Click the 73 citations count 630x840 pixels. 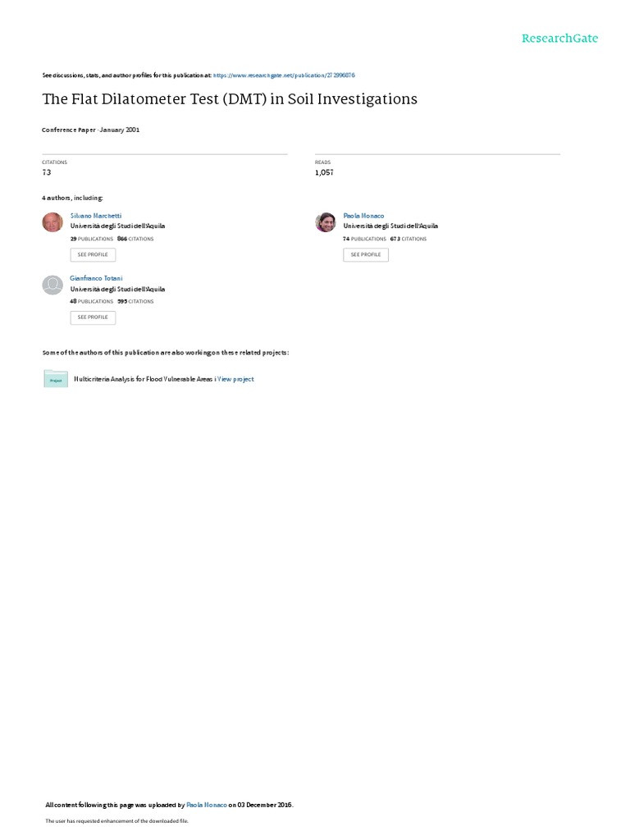(47, 172)
